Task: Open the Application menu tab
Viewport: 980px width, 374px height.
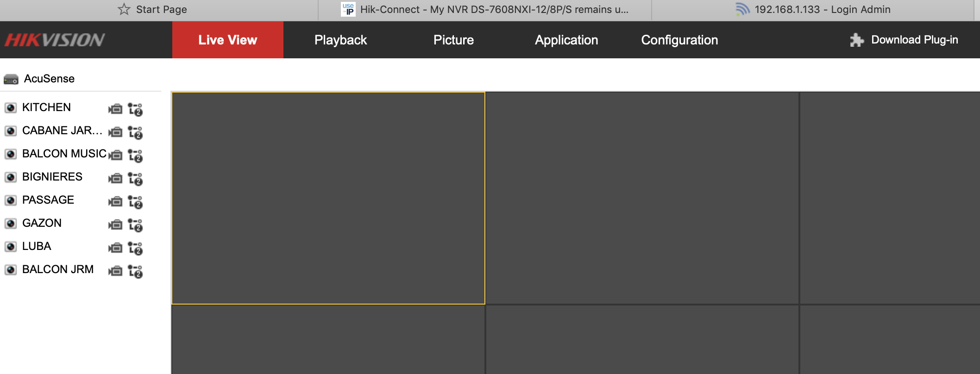Action: (x=566, y=40)
